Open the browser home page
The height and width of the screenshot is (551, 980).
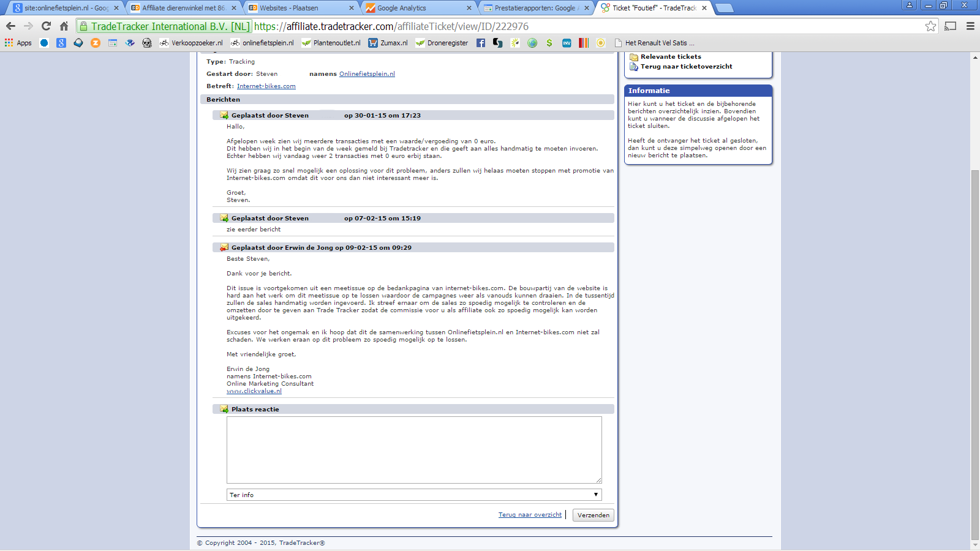[x=64, y=26]
